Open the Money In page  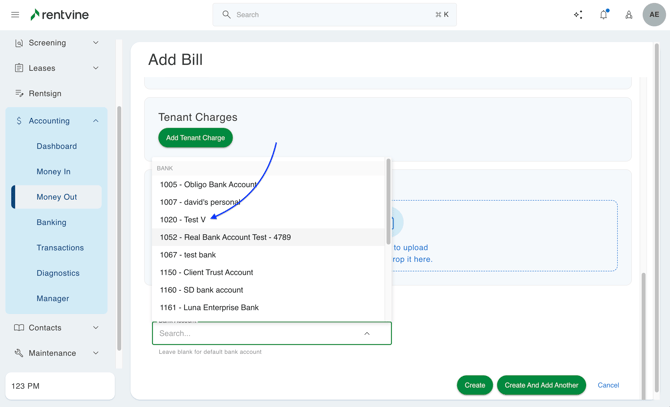[x=53, y=171]
